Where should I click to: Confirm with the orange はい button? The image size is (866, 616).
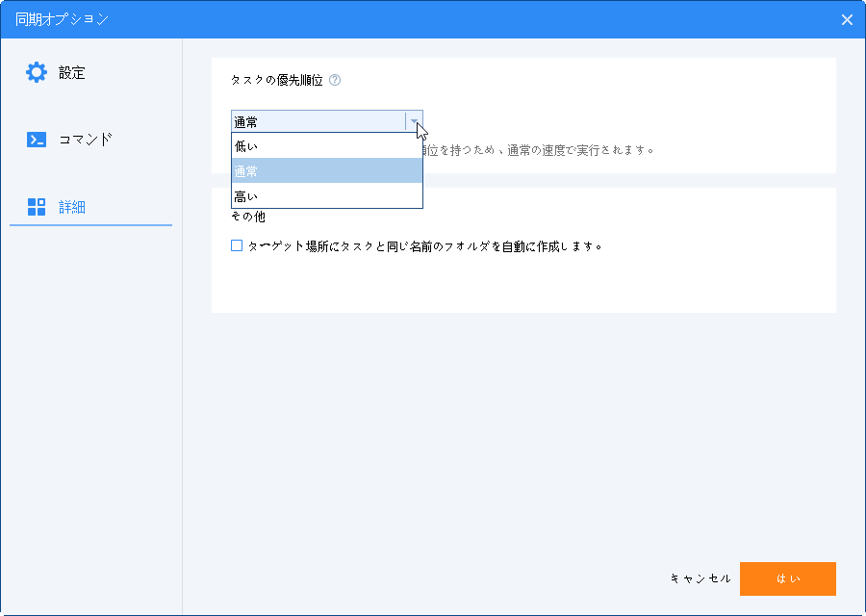(787, 578)
